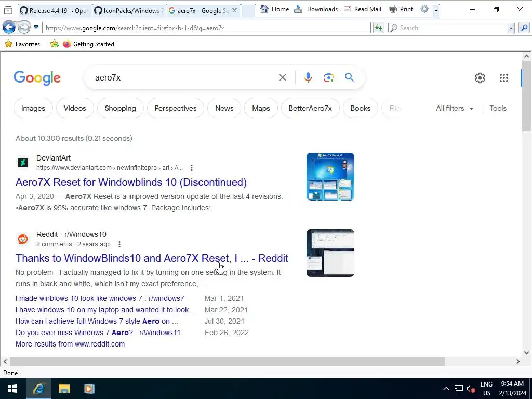Open more options for Reddit result

coord(119,244)
